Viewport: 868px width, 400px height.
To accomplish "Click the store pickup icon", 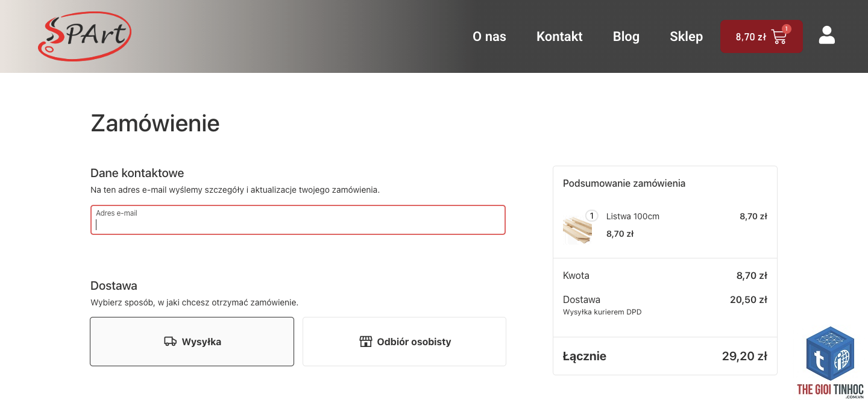I will [x=365, y=342].
